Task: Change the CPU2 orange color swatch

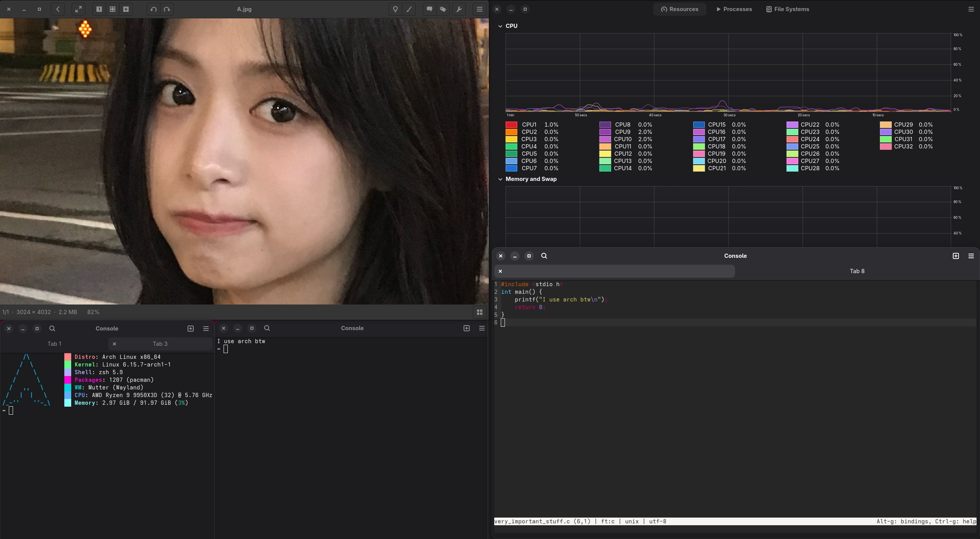Action: coord(511,132)
